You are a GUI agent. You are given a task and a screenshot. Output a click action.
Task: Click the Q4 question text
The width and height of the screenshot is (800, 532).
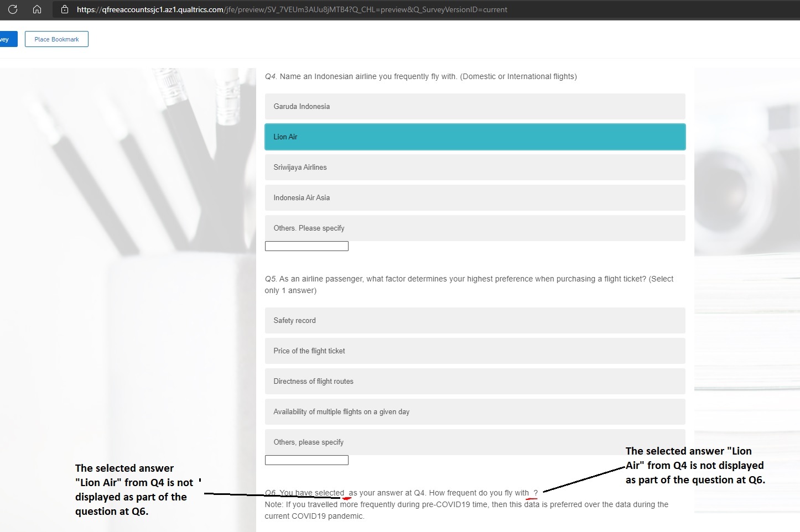point(420,76)
